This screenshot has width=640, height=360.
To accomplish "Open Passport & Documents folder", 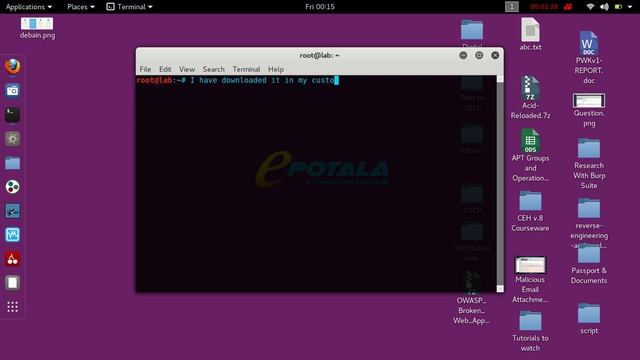I will 589,264.
